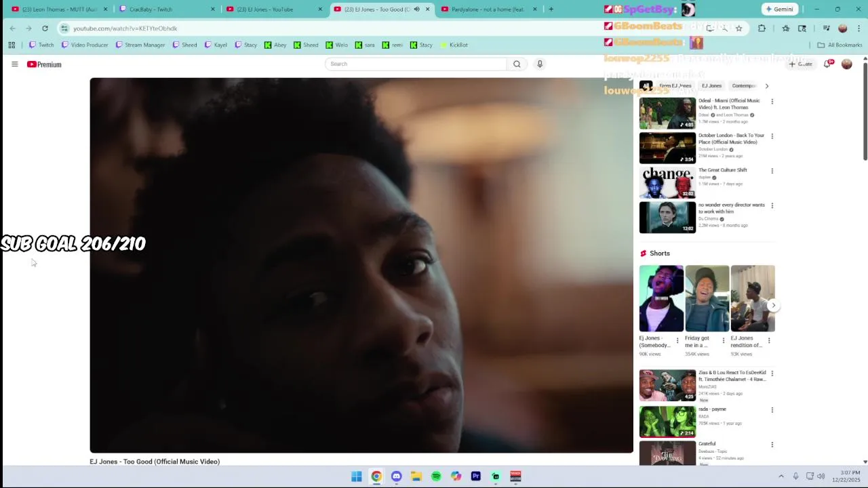Open Video Producer bookmark
The image size is (868, 488).
[x=85, y=45]
